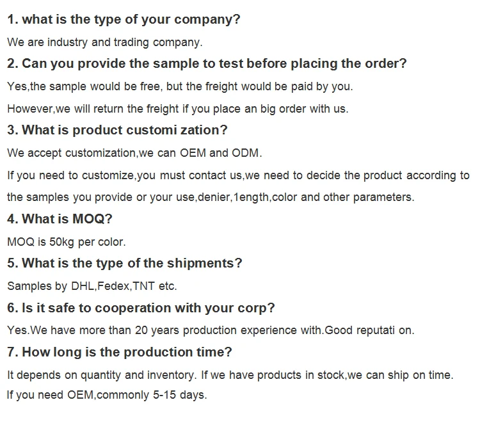Click the line beginning "the samples you provide"
Image resolution: width=480 pixels, height=448 pixels.
click(211, 197)
